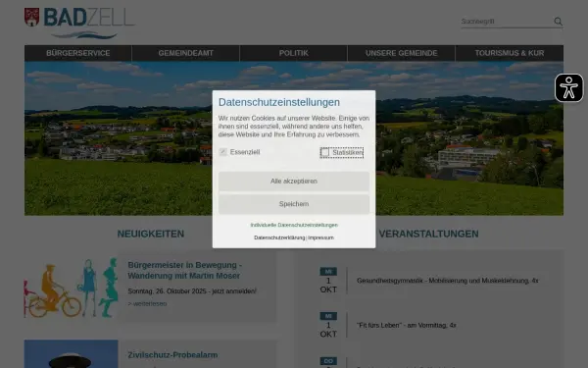Open article Bürgermeister in Bewegung
Image resolution: width=588 pixels, height=368 pixels.
point(184,271)
